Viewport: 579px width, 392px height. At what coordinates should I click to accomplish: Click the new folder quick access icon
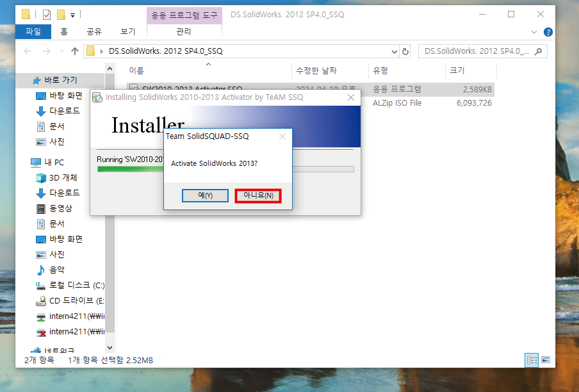[61, 15]
